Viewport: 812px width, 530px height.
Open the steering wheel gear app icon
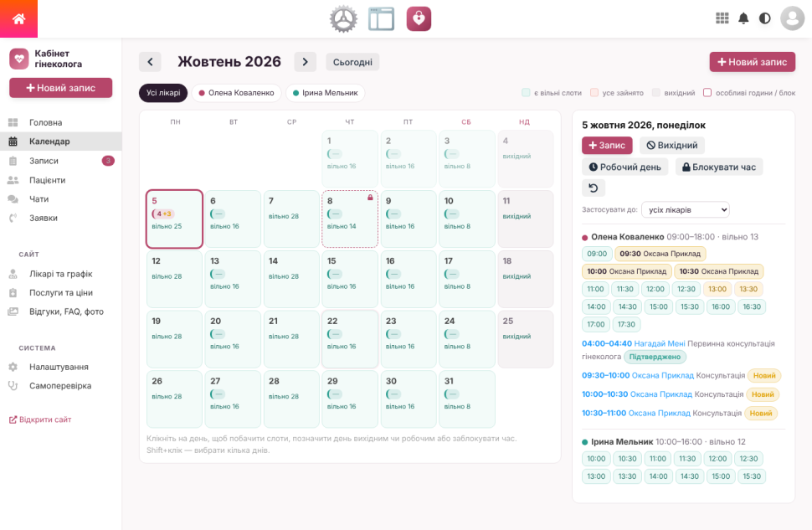coord(343,19)
